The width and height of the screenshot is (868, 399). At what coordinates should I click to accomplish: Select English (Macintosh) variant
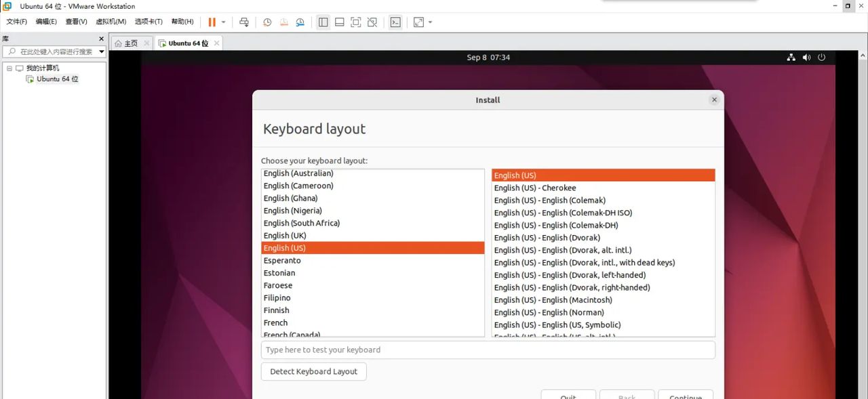[604, 300]
